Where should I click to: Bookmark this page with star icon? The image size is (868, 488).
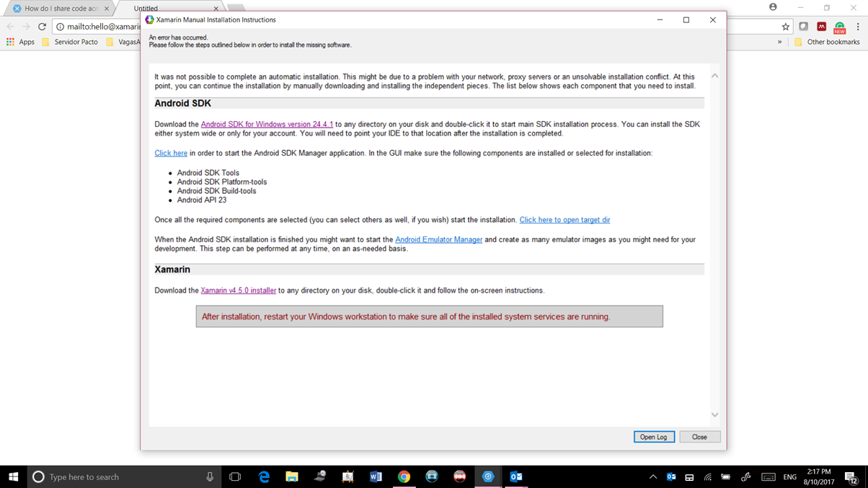785,27
